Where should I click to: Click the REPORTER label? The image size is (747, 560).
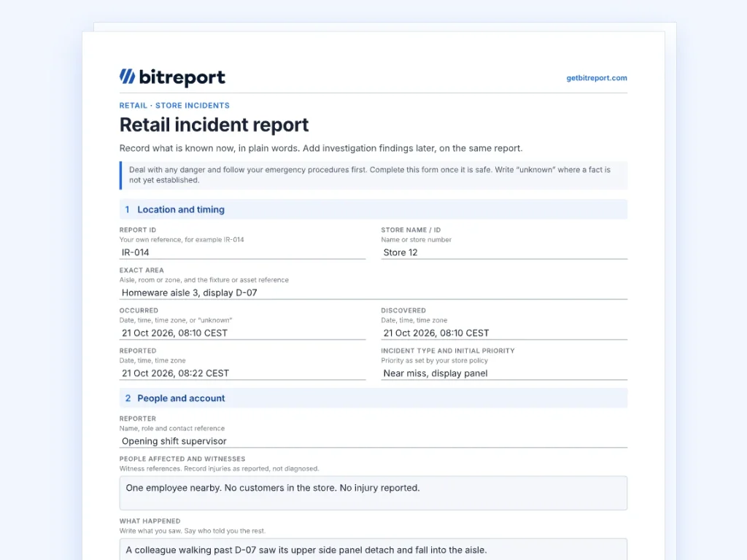(x=138, y=419)
